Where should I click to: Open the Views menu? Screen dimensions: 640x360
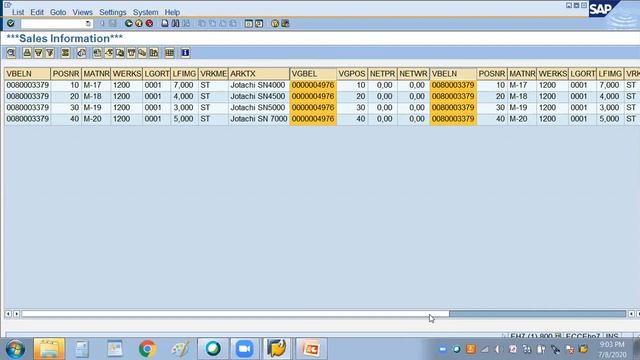[82, 12]
